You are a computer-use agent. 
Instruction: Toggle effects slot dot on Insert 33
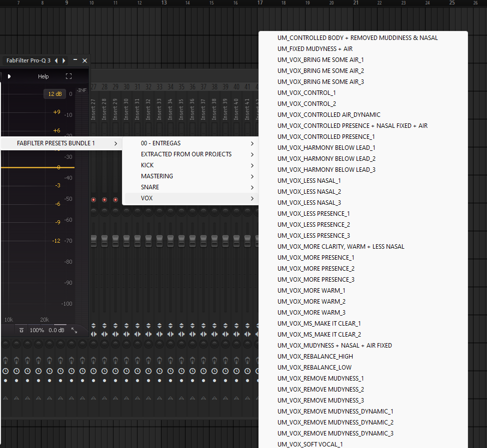[159, 381]
